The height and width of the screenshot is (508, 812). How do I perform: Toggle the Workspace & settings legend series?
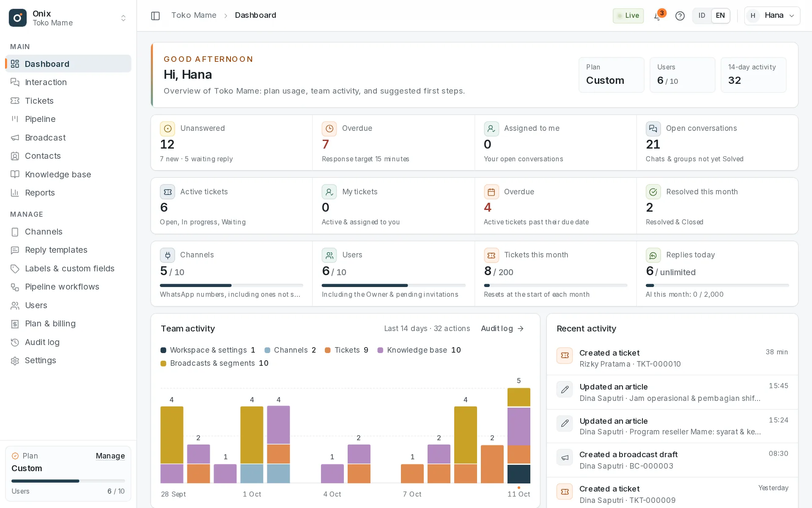click(208, 350)
